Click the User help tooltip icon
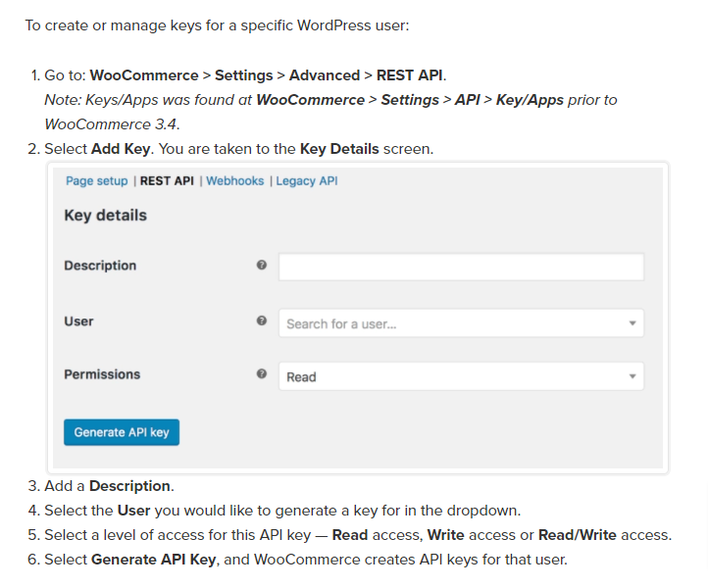The height and width of the screenshot is (588, 708). tap(262, 320)
